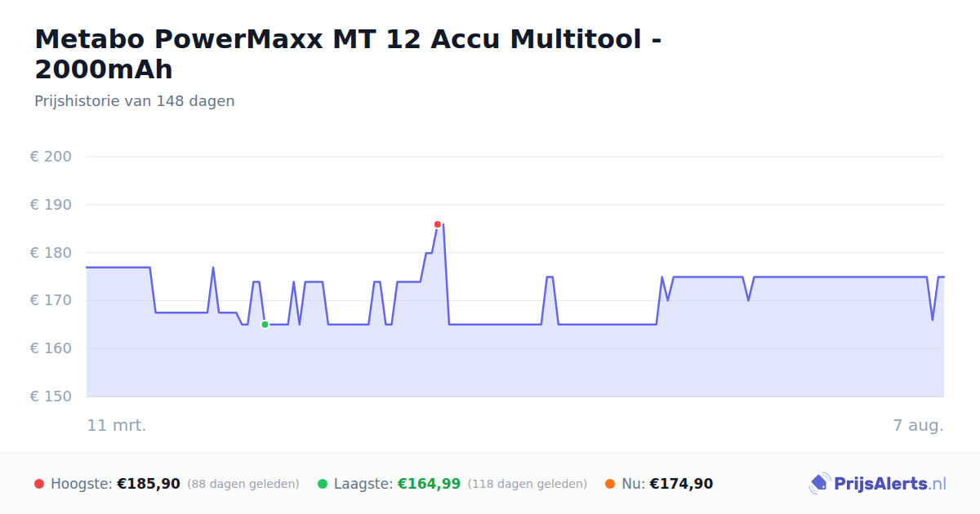The width and height of the screenshot is (980, 514).
Task: Click the red dot beside Hoogste
Action: [x=39, y=484]
